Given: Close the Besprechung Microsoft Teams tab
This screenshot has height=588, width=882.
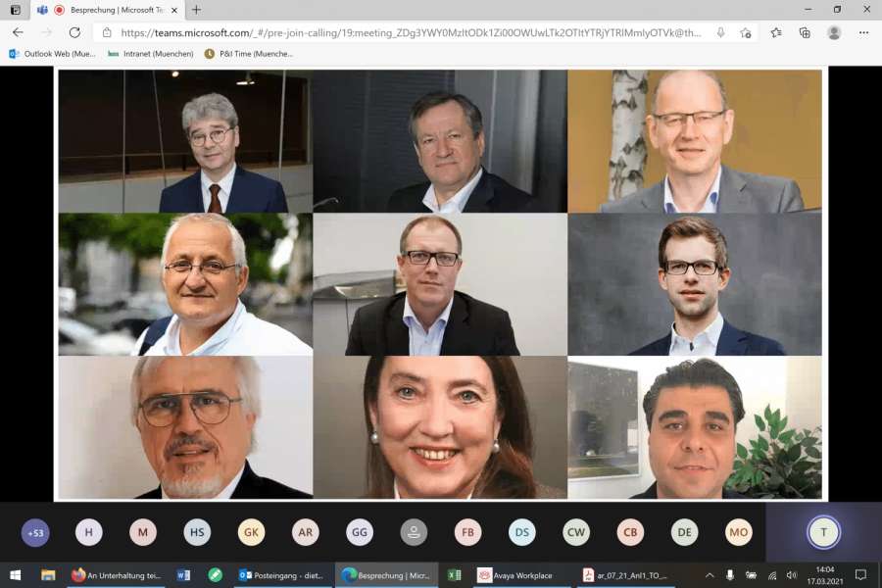Looking at the screenshot, I should [174, 10].
